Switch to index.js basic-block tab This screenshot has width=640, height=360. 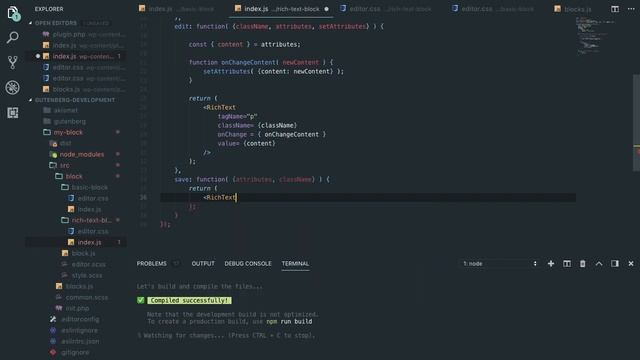tap(176, 9)
